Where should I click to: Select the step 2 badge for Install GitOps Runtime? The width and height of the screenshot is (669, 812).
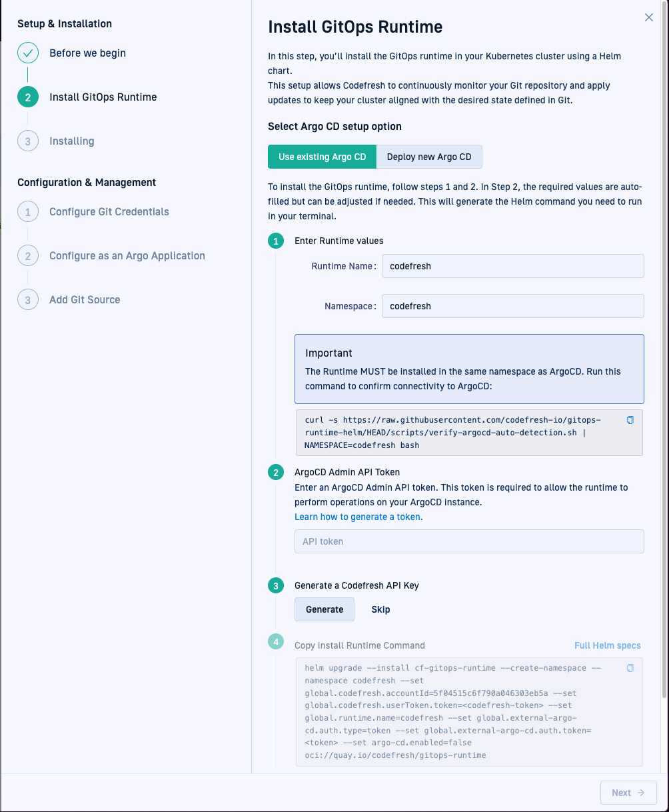[27, 97]
